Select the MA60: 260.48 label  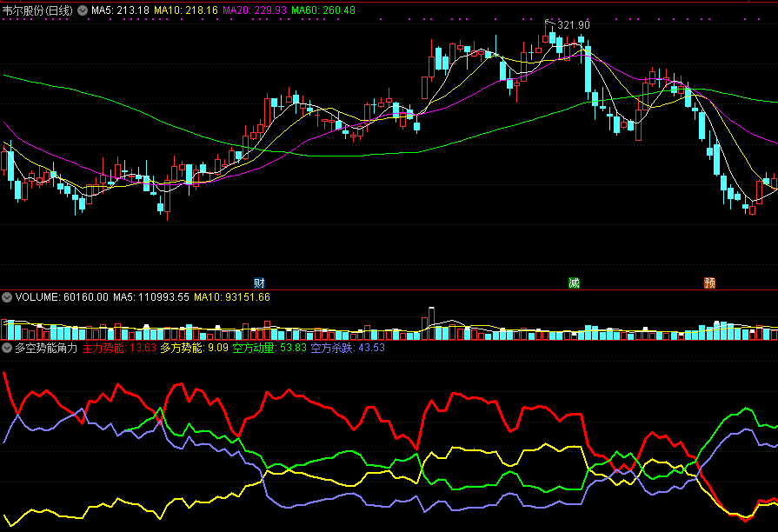tap(323, 10)
